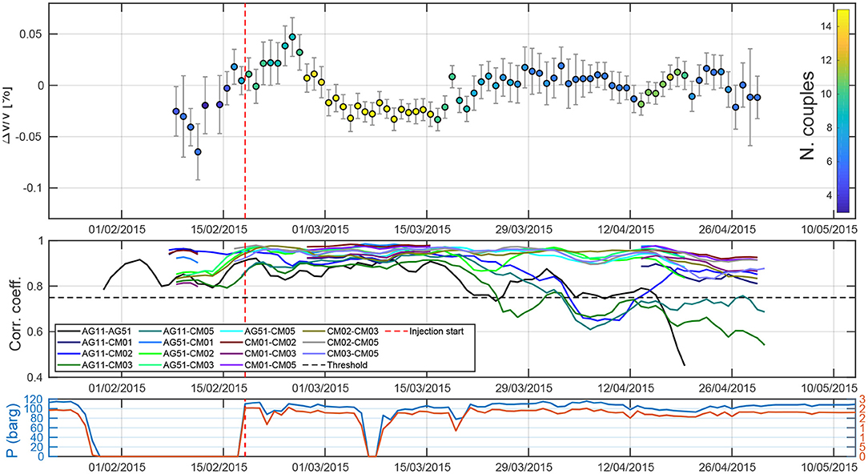Click the 60 tick on pressure axis
The width and height of the screenshot is (868, 474).
click(x=38, y=428)
